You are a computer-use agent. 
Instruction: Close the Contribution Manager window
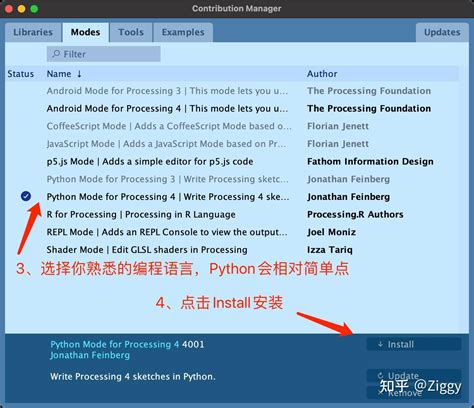(x=9, y=9)
